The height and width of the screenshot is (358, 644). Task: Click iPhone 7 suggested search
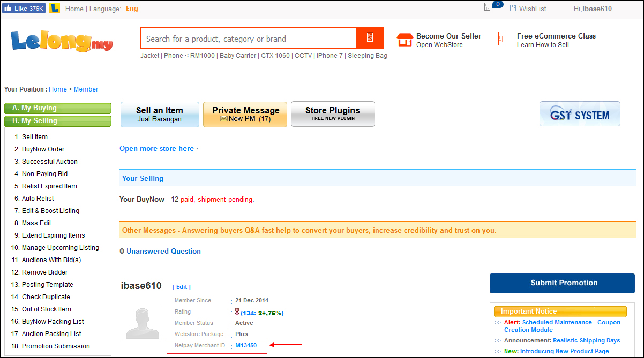click(x=330, y=56)
